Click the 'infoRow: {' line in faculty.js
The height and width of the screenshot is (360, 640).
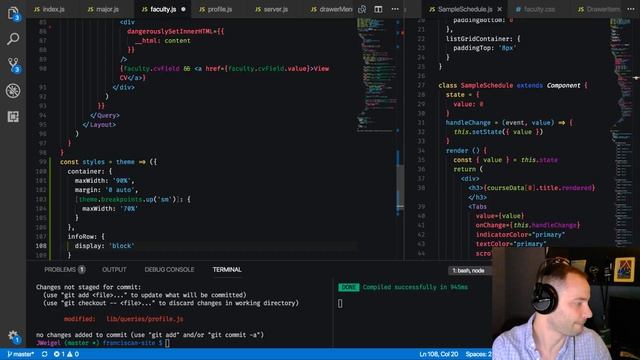click(86, 236)
